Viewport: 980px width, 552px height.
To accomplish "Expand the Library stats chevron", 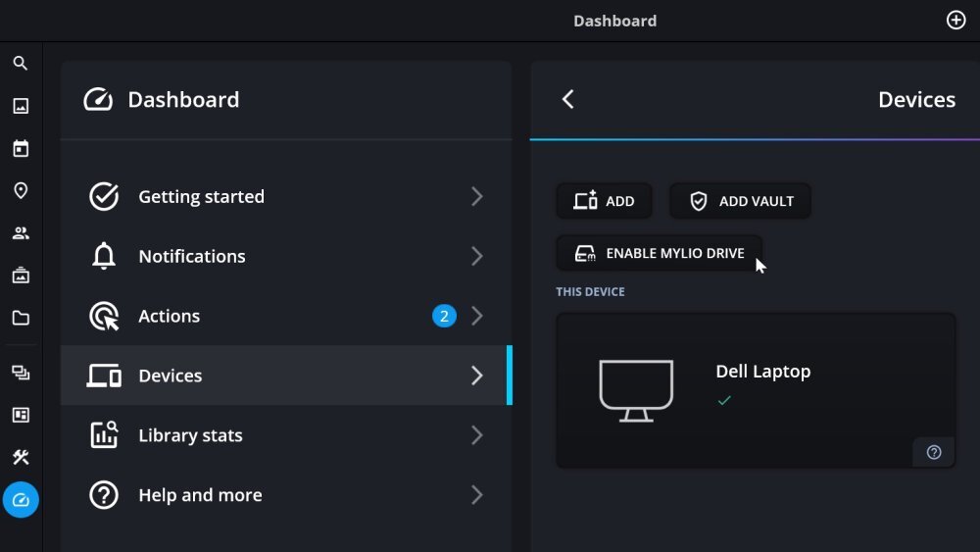I will click(x=477, y=435).
